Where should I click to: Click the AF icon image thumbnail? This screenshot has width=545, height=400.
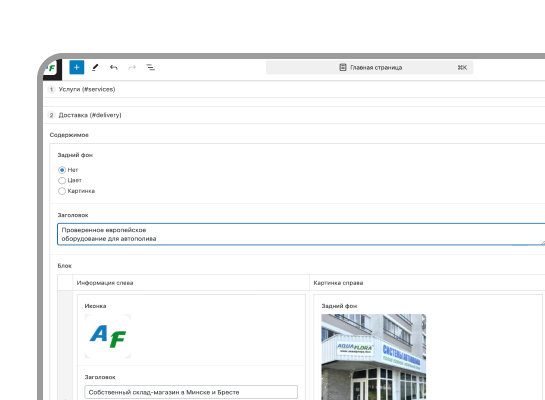(x=108, y=336)
